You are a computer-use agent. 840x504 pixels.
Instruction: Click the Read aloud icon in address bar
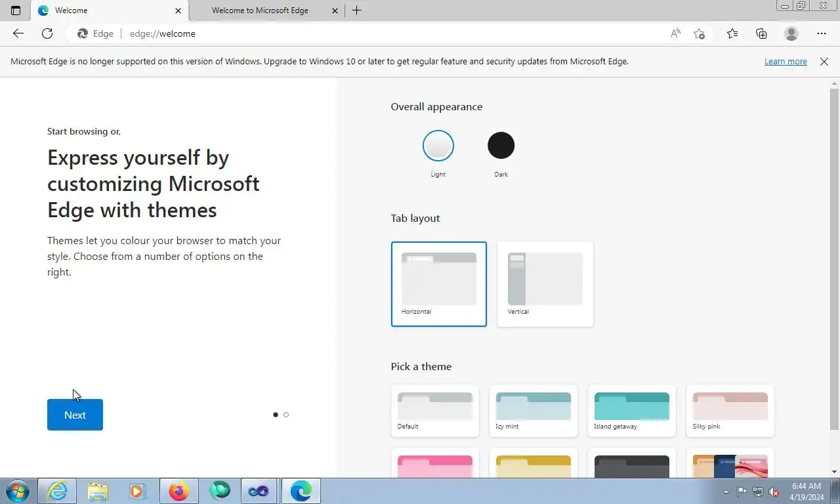click(675, 33)
